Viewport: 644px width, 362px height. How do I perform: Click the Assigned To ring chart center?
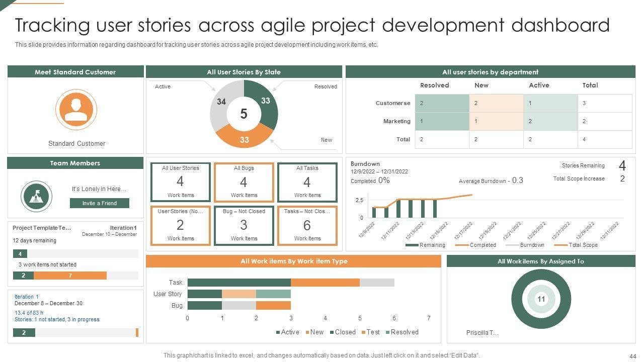541,299
